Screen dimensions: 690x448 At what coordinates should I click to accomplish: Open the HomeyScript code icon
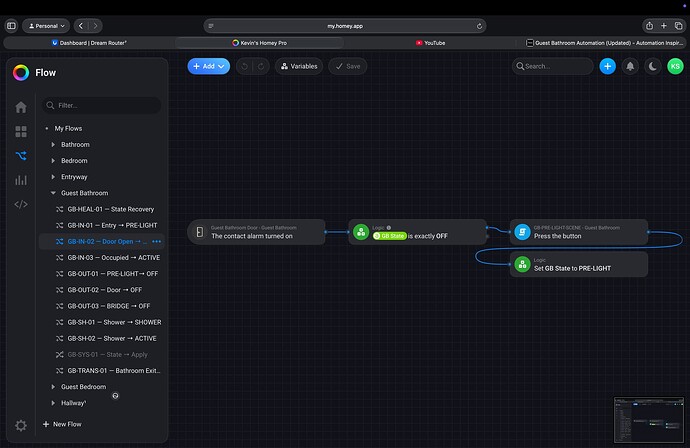pyautogui.click(x=21, y=204)
